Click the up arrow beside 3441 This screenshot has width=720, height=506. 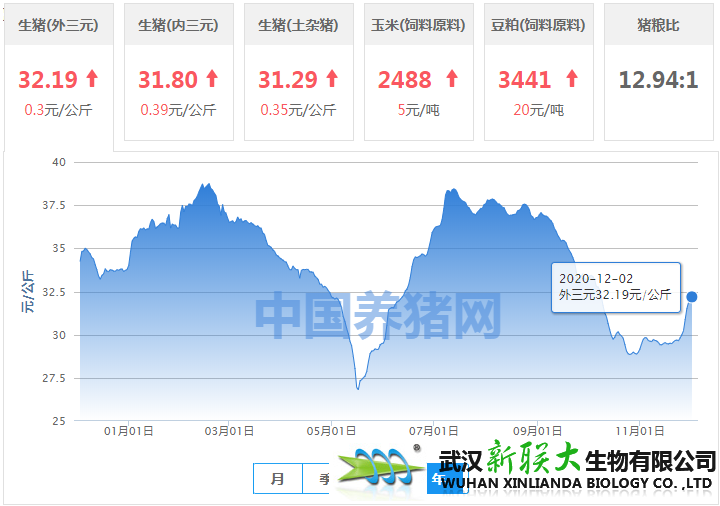click(572, 78)
